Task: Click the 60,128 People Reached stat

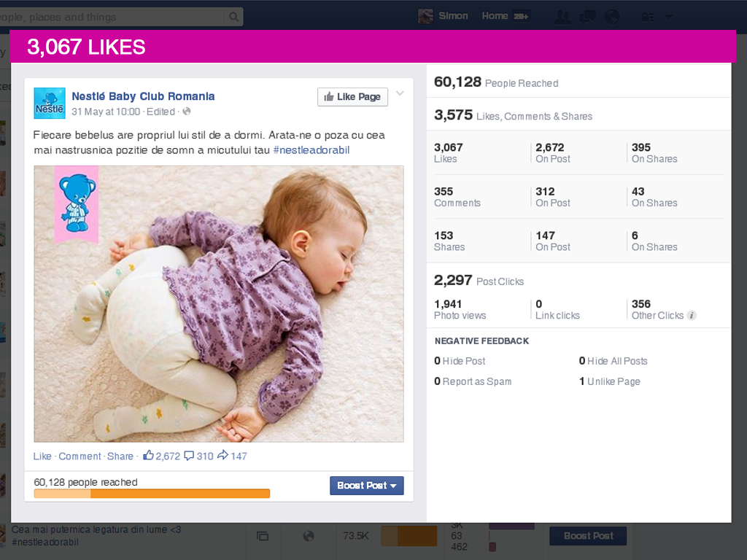Action: tap(496, 82)
